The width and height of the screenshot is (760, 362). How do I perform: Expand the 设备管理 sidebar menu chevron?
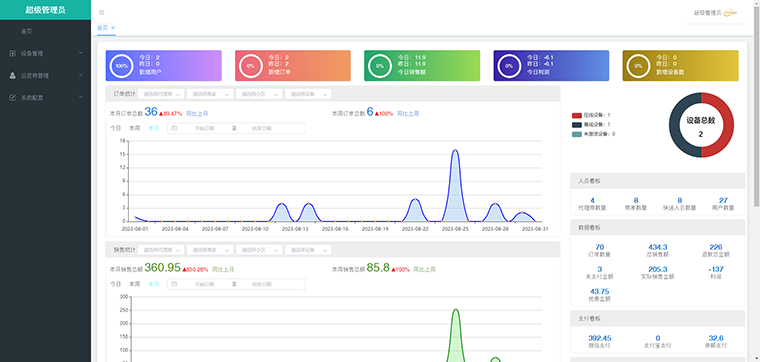coord(80,53)
